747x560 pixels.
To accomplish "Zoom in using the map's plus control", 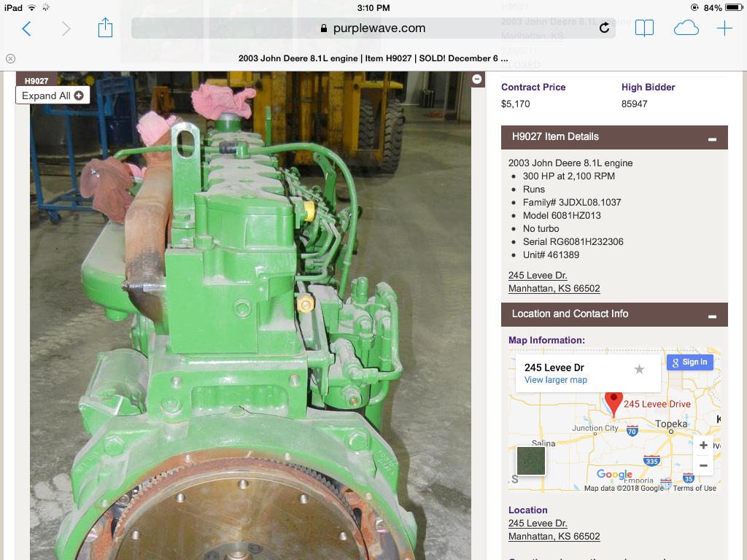I will [x=703, y=445].
